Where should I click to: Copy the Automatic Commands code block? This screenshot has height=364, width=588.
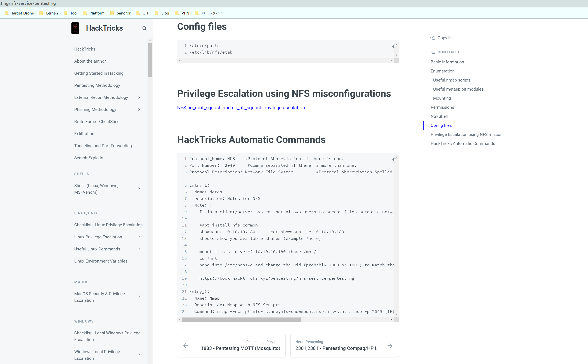click(394, 159)
